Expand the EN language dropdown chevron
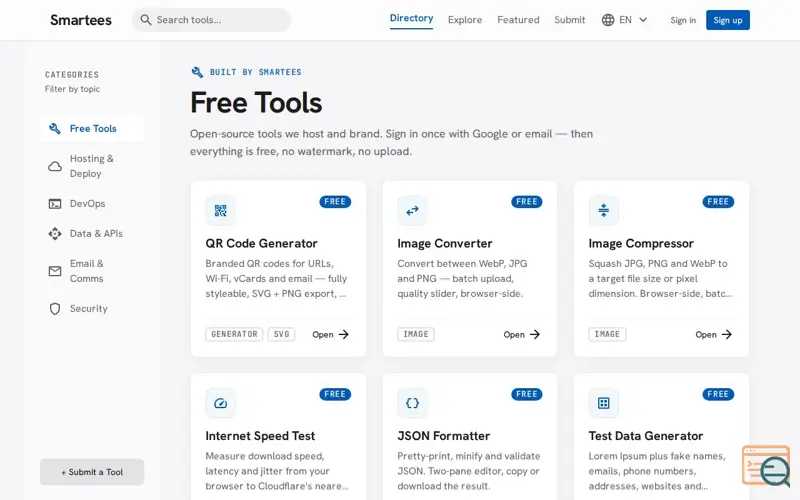The image size is (800, 500). click(x=643, y=20)
